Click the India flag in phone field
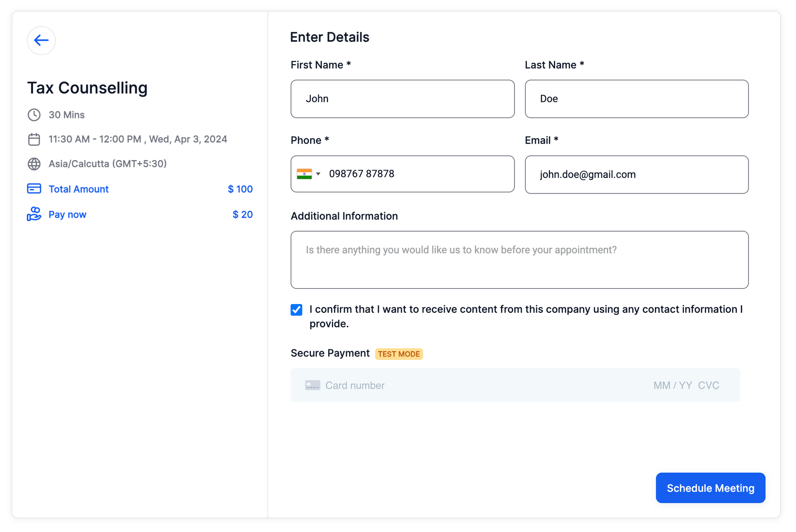Viewport: 796px width, 532px height. [304, 174]
